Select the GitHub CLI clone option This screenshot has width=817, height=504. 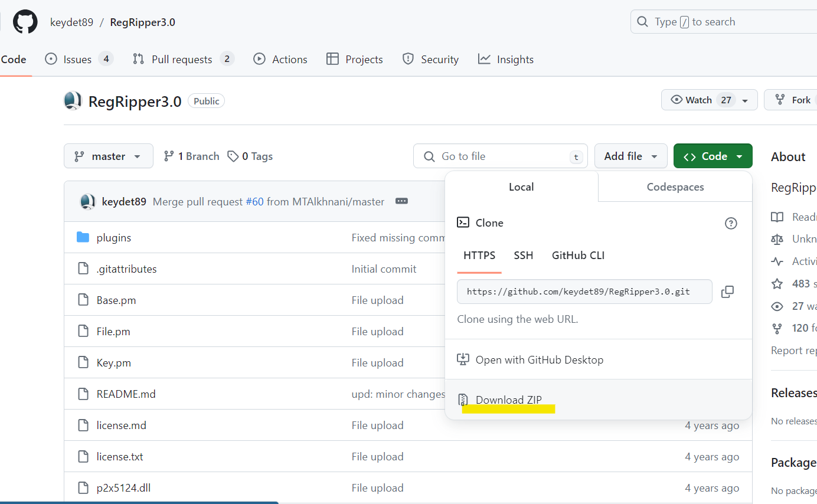point(578,255)
